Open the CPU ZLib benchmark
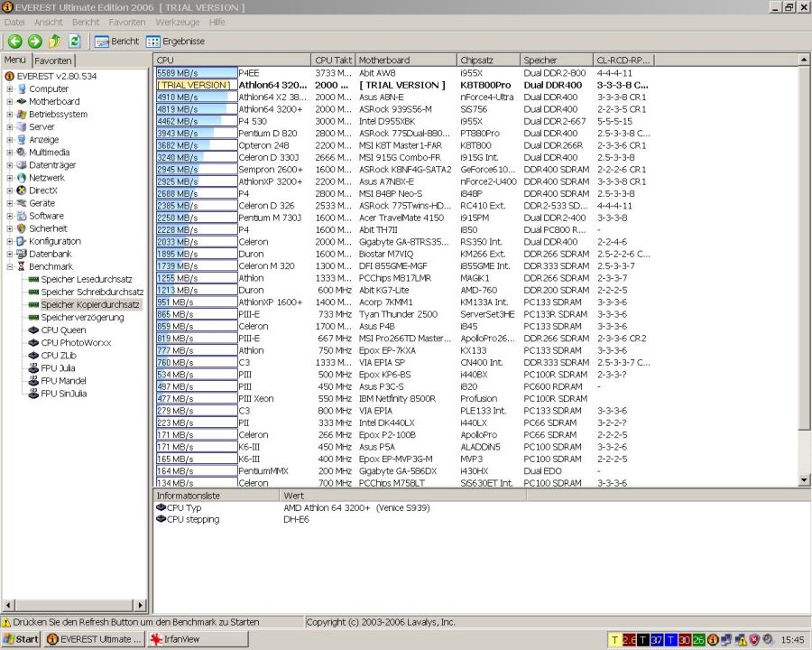Viewport: 812px width, 650px height. (59, 356)
